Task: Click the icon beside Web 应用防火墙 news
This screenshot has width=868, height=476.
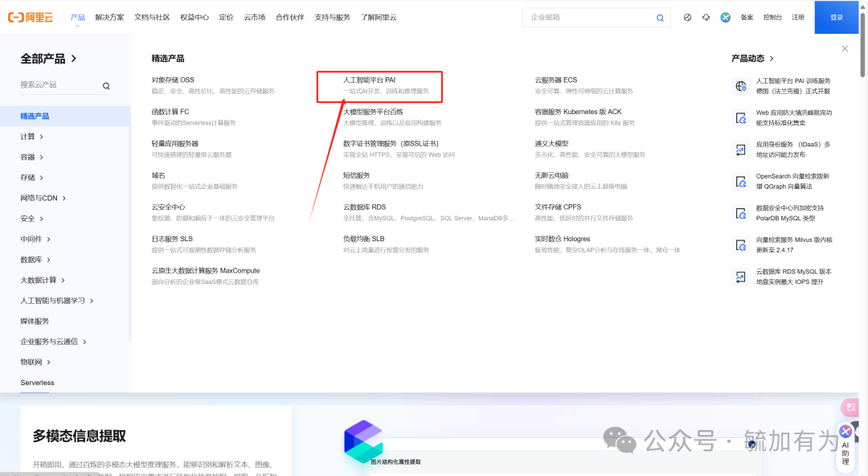Action: tap(741, 117)
